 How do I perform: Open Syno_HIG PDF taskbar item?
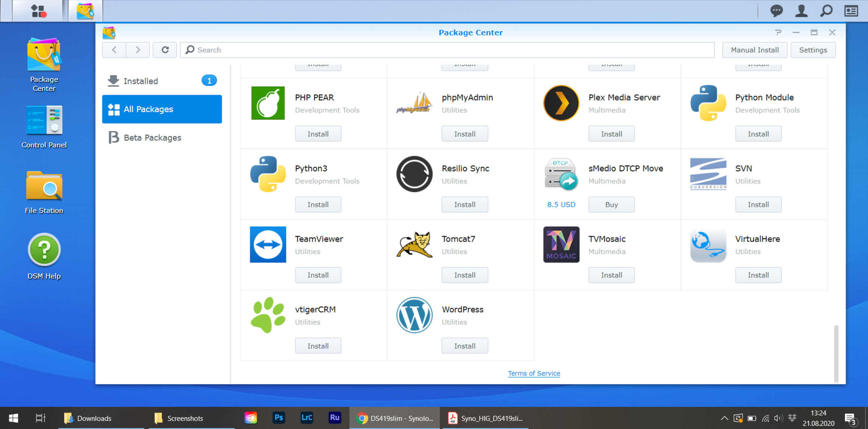[485, 418]
